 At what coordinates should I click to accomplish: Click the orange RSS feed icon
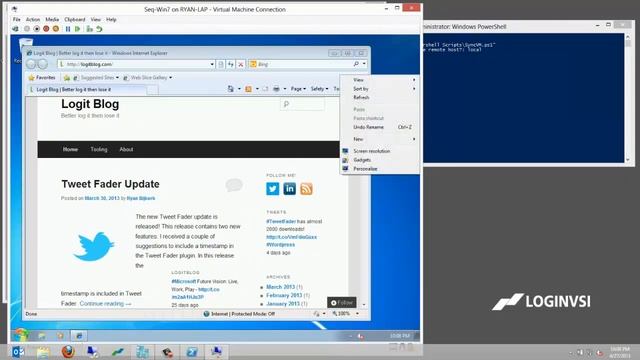[x=306, y=189]
